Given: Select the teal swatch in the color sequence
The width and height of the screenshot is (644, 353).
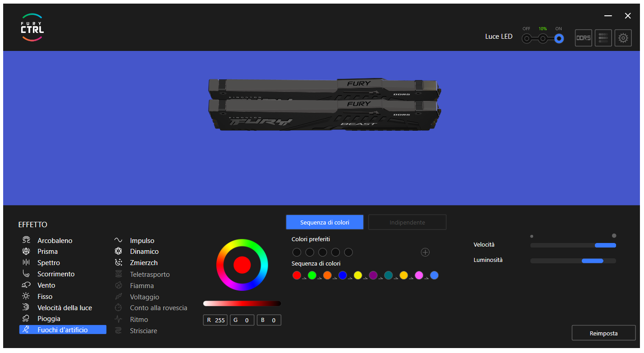Looking at the screenshot, I should click(x=388, y=275).
